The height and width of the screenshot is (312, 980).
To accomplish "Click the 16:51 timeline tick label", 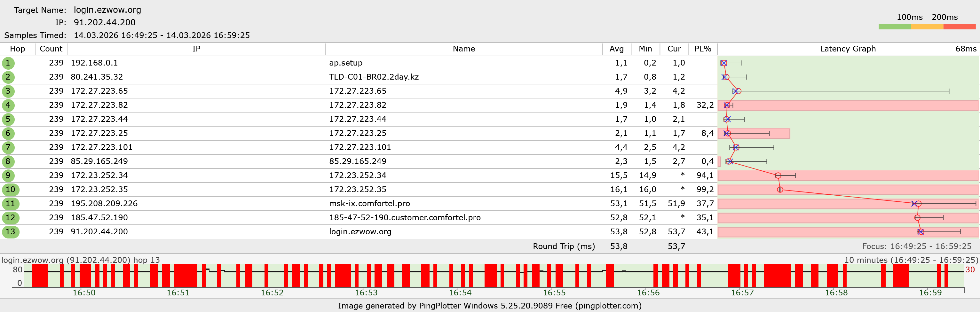I will point(178,292).
